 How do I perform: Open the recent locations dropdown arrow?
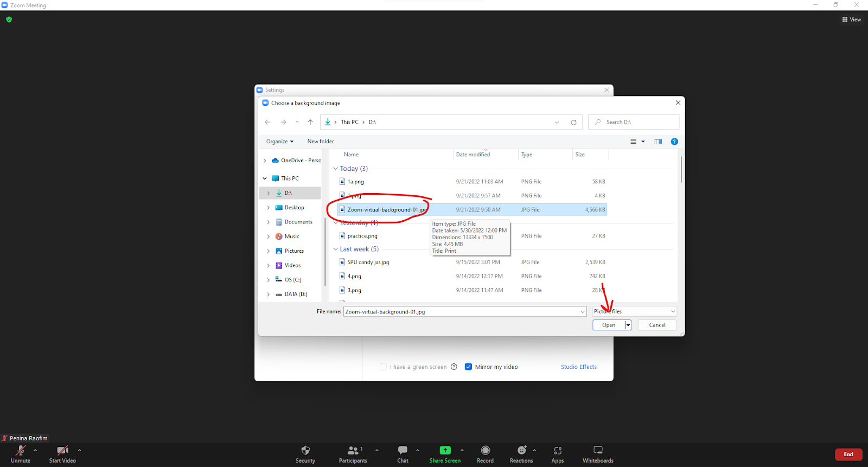[x=297, y=122]
